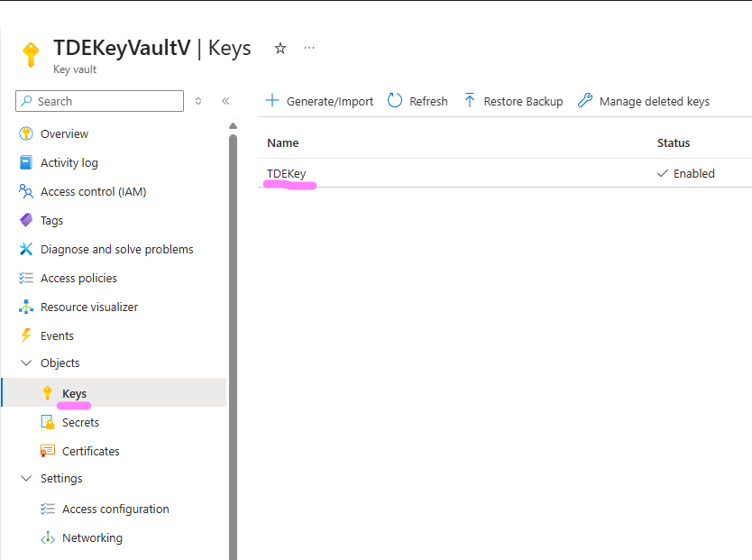Image resolution: width=752 pixels, height=560 pixels.
Task: Collapse the sidebar menu with double chevron
Action: coord(225,101)
